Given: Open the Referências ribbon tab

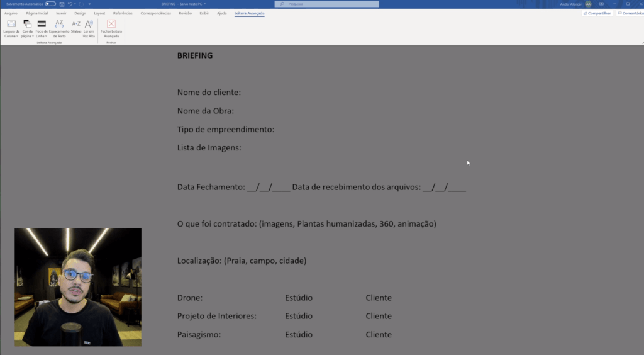Looking at the screenshot, I should 123,13.
